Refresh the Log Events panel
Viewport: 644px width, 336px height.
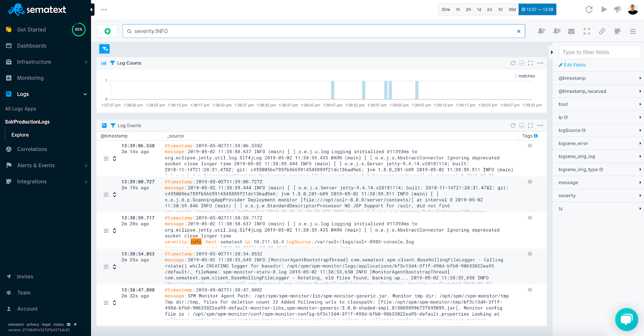click(513, 125)
